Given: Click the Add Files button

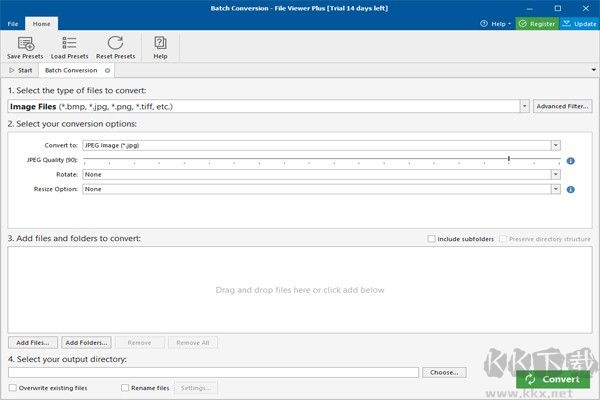Looking at the screenshot, I should coord(33,342).
